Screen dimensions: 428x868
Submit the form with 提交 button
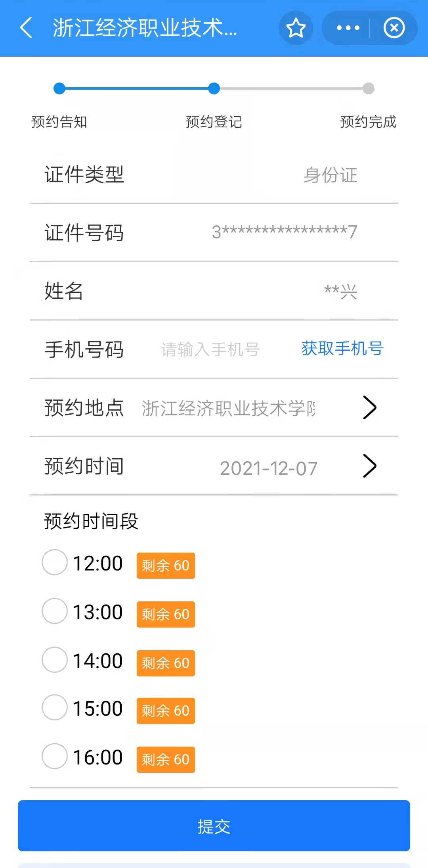point(214,826)
